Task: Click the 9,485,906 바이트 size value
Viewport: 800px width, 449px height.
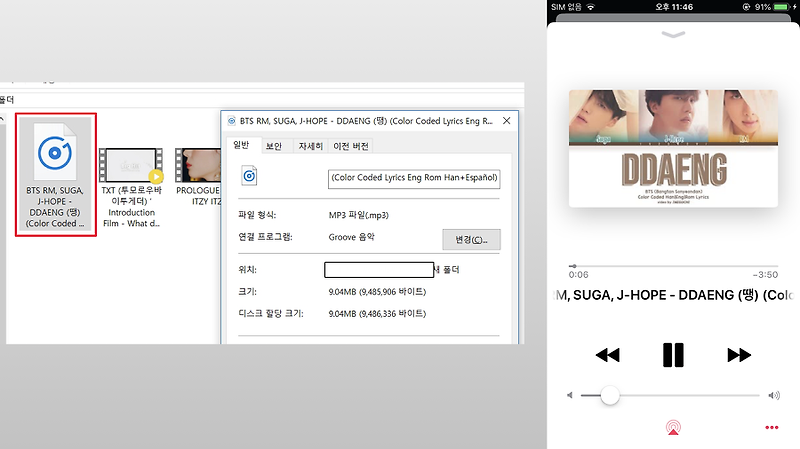Action: point(392,292)
